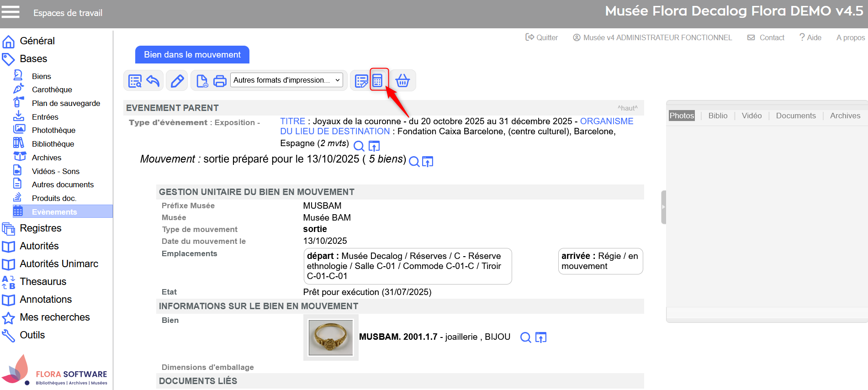Click the list edit icon beside calculator
This screenshot has height=390, width=868.
coord(361,81)
